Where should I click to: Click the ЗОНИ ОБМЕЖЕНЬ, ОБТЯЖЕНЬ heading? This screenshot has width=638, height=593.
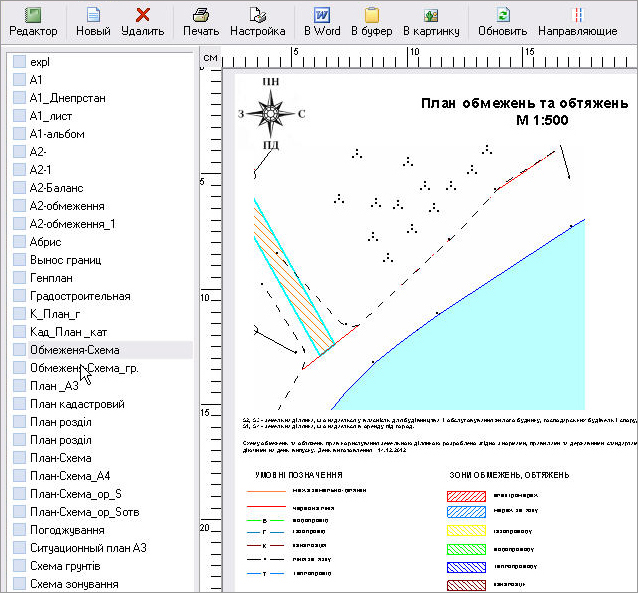(x=509, y=475)
